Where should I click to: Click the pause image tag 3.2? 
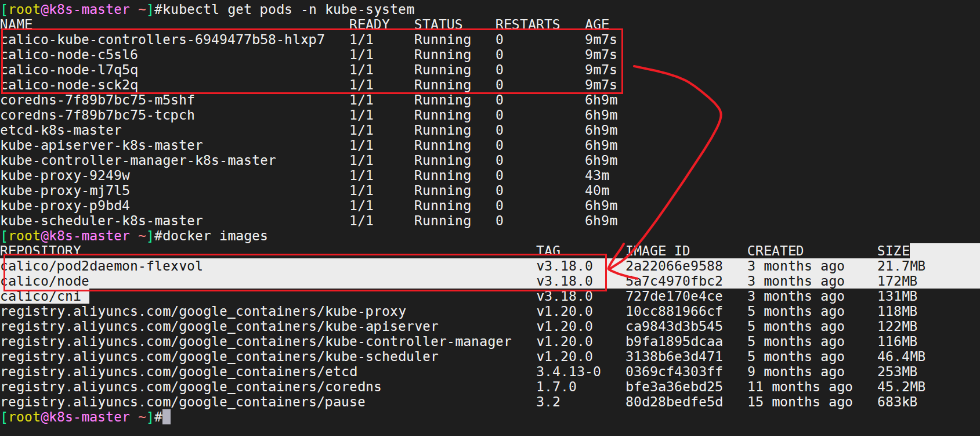[548, 402]
